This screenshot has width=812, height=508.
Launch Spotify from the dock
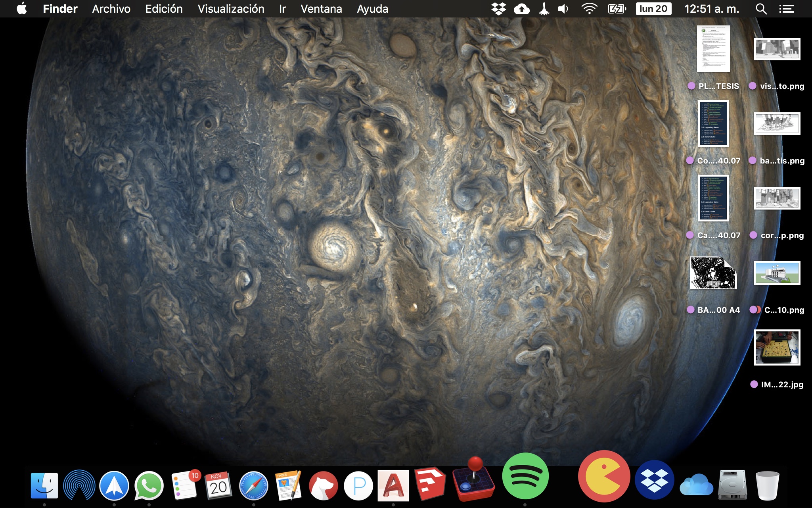[x=525, y=476]
